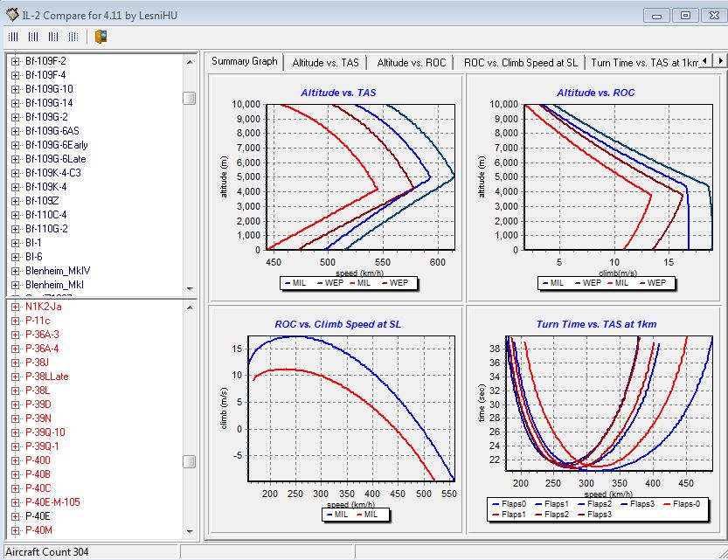Click the third column-layout toolbar icon
Viewport: 728px width, 560px height.
coord(53,37)
